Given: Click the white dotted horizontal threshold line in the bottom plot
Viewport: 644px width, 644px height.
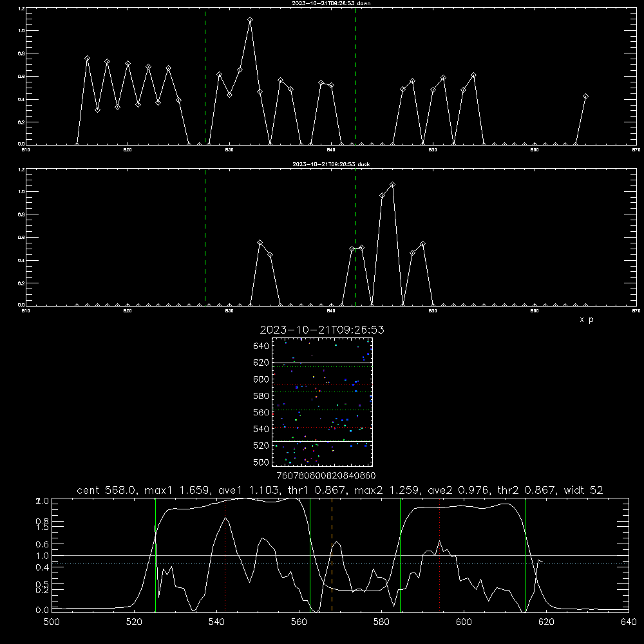Looking at the screenshot, I should tap(340, 563).
